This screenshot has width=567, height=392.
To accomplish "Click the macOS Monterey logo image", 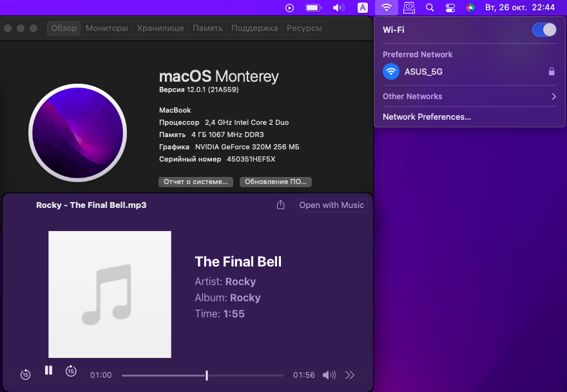I will 78,133.
